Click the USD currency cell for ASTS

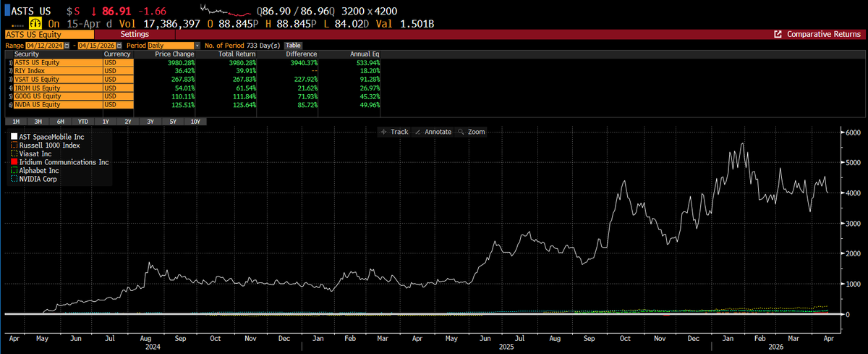click(x=119, y=63)
